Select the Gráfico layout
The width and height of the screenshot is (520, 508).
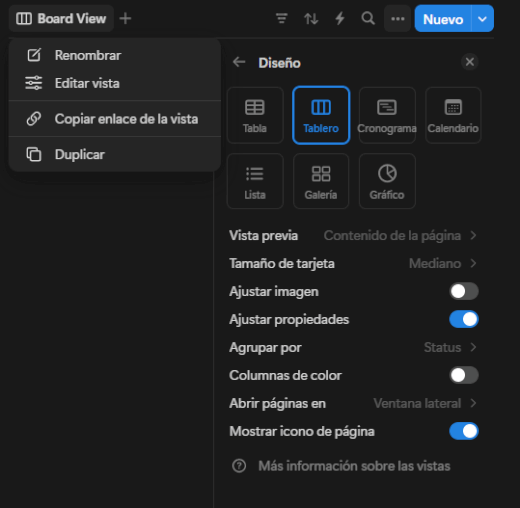point(387,181)
